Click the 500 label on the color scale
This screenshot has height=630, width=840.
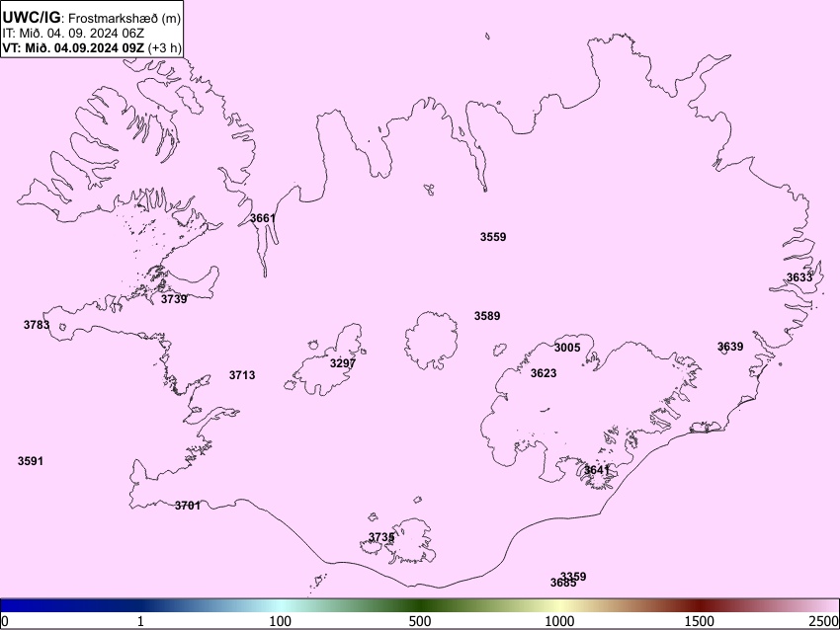[x=419, y=621]
